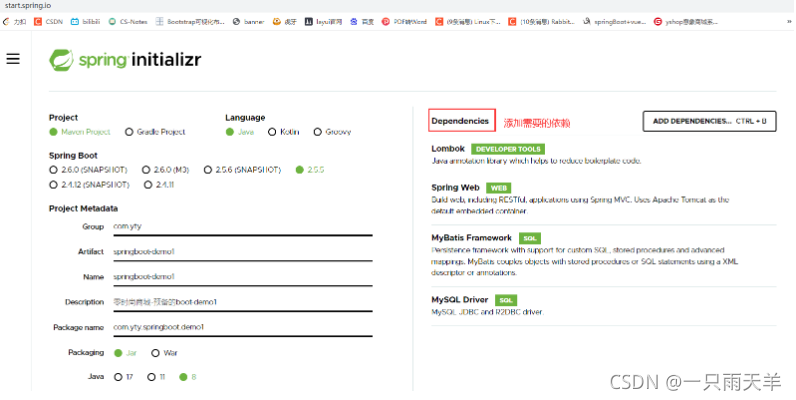This screenshot has height=400, width=796.
Task: Choose Spring Boot 2.5.6 (SNAPSHOT)
Action: pyautogui.click(x=242, y=170)
